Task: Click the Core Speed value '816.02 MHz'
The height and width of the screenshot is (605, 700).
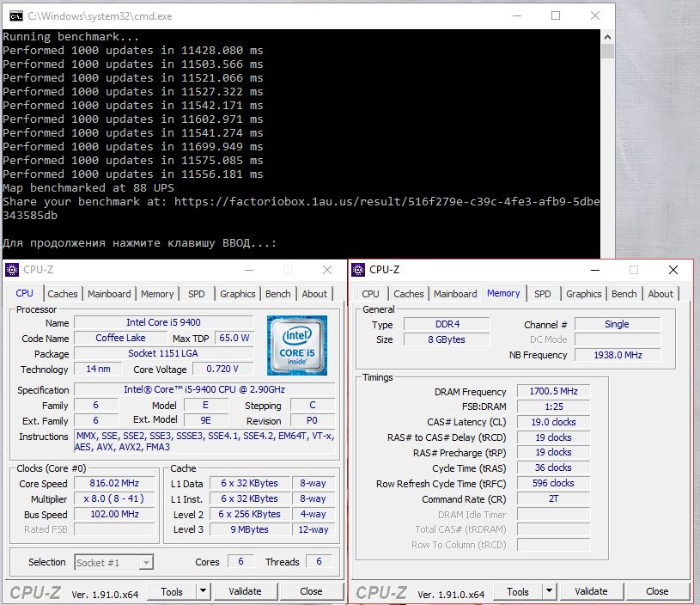Action: [x=114, y=484]
